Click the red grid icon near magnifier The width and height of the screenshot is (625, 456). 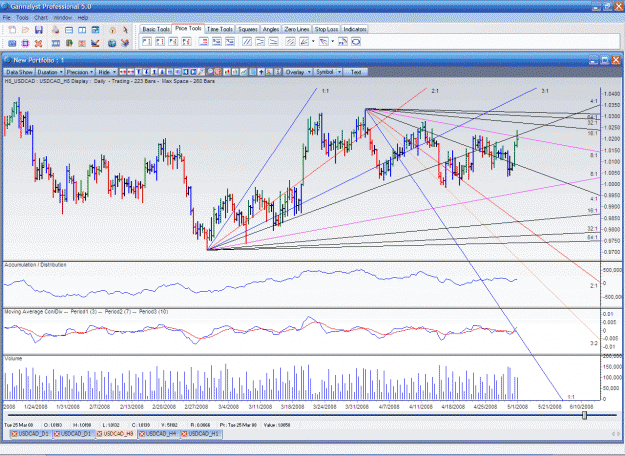pos(218,72)
